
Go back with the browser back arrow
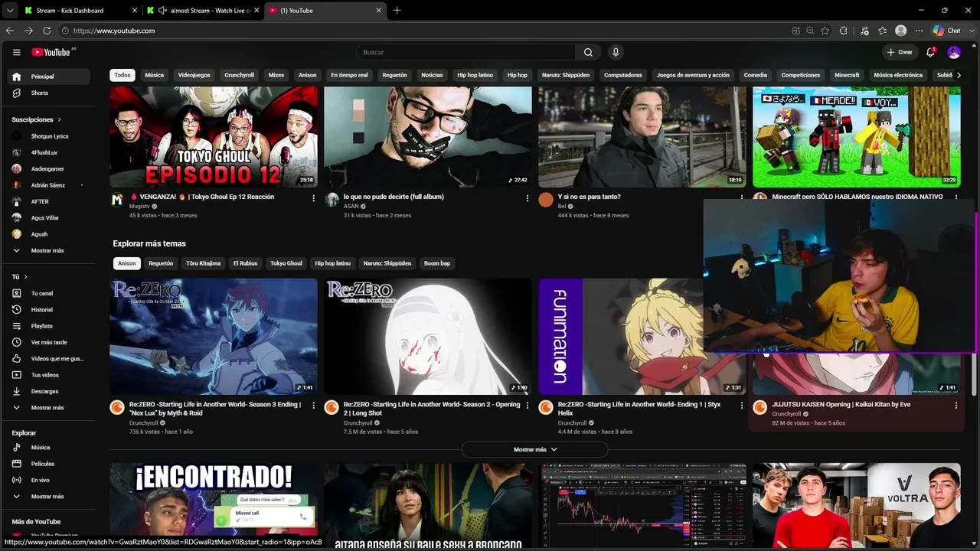tap(10, 31)
